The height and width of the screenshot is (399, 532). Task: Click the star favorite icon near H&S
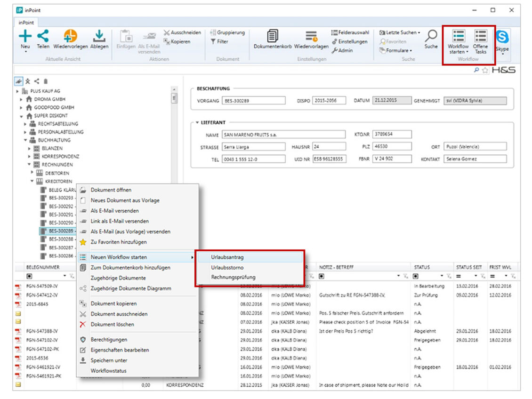tap(485, 70)
